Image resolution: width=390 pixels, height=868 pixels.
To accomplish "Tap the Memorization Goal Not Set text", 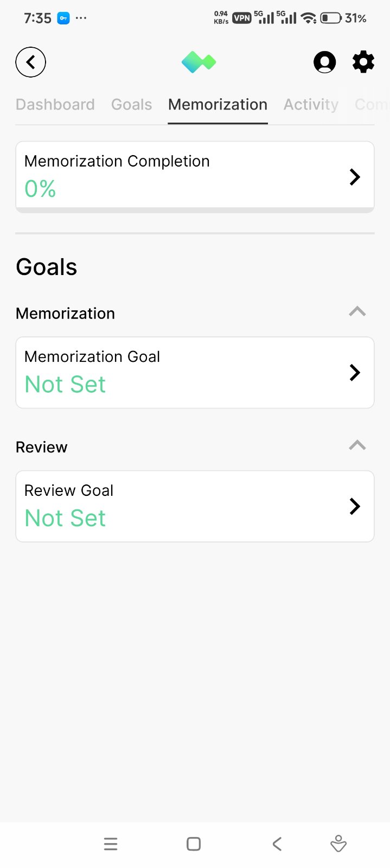I will click(x=65, y=385).
